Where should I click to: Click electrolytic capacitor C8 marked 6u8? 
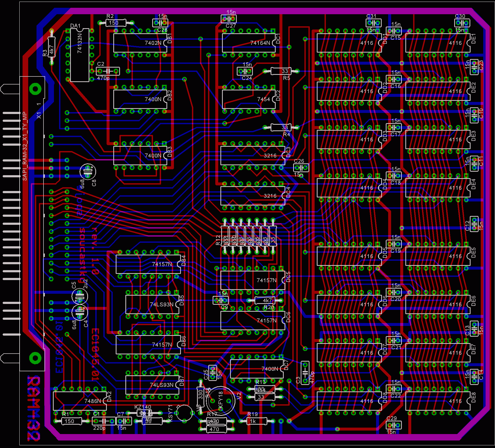pyautogui.click(x=88, y=172)
